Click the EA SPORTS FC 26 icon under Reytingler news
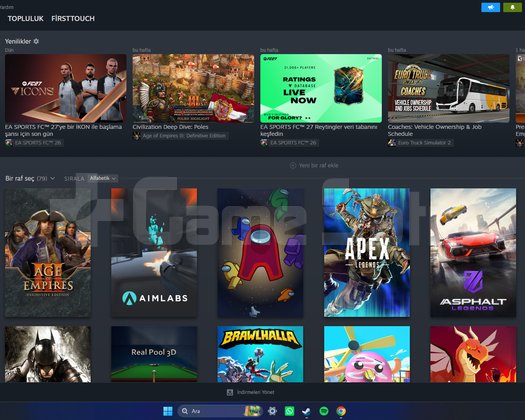 point(264,143)
